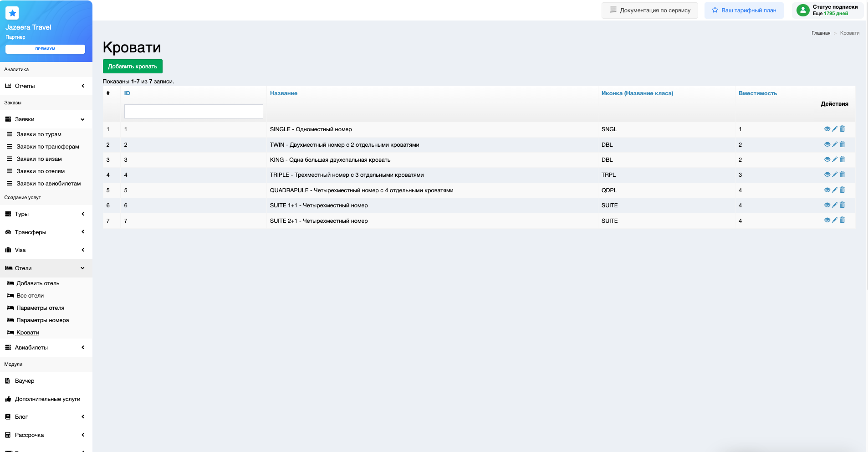The image size is (868, 452).
Task: Open Параметры номера in hotel submenu
Action: [x=42, y=320]
